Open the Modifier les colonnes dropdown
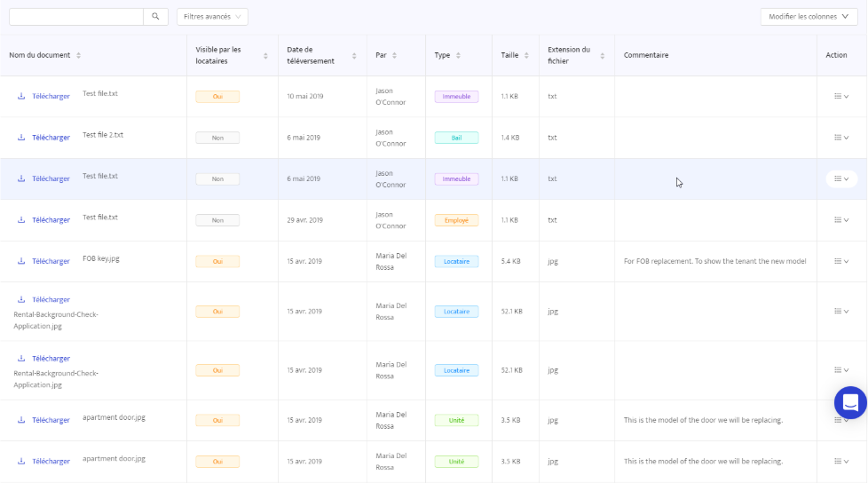The width and height of the screenshot is (868, 483). click(809, 17)
